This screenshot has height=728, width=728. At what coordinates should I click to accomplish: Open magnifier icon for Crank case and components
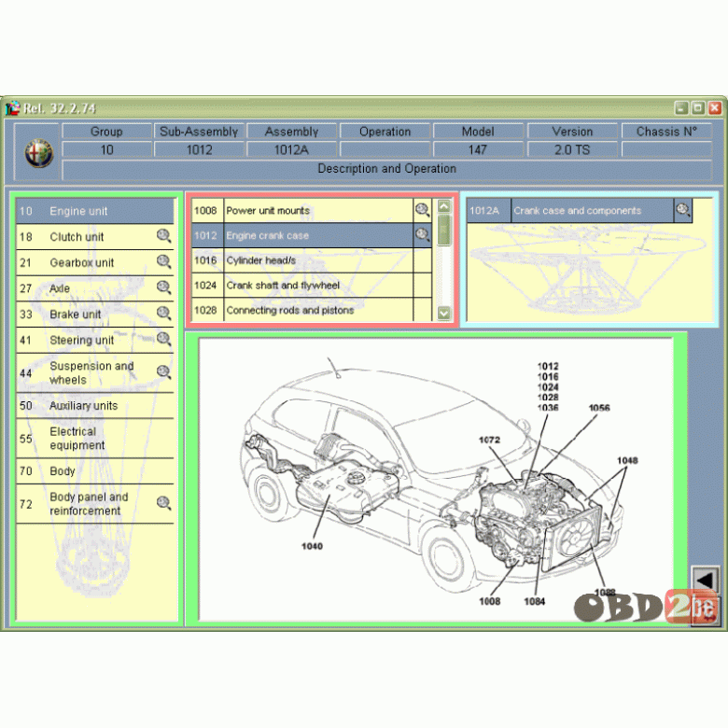pos(683,210)
